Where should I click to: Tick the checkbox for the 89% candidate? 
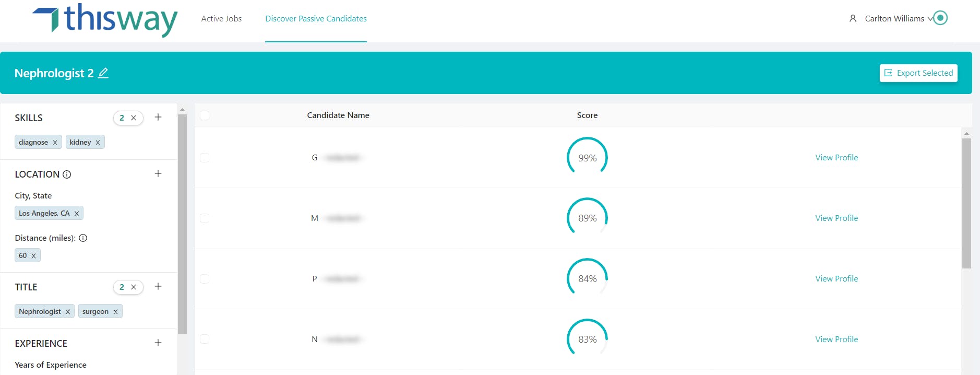coord(205,218)
